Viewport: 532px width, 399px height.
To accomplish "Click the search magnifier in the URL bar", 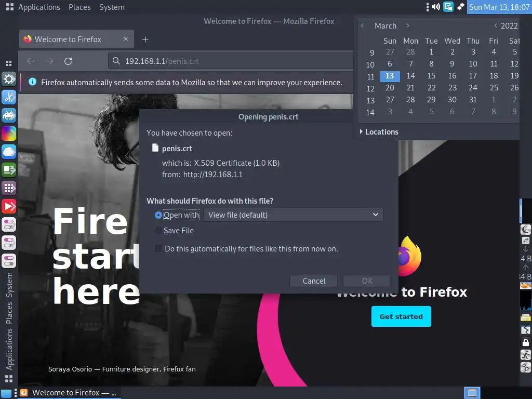I will click(x=116, y=61).
